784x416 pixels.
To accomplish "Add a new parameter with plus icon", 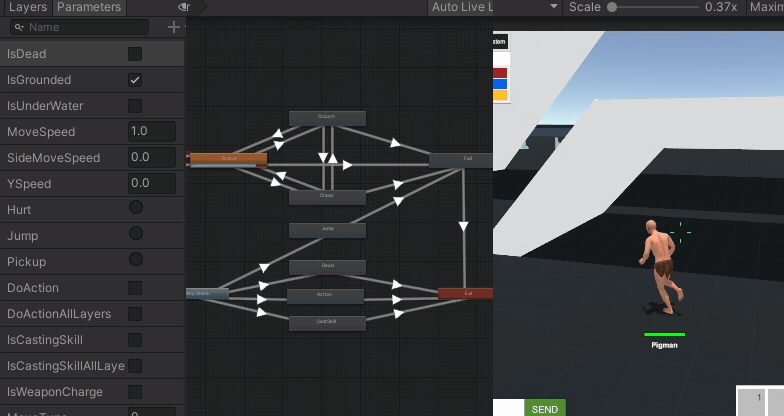I will (174, 27).
